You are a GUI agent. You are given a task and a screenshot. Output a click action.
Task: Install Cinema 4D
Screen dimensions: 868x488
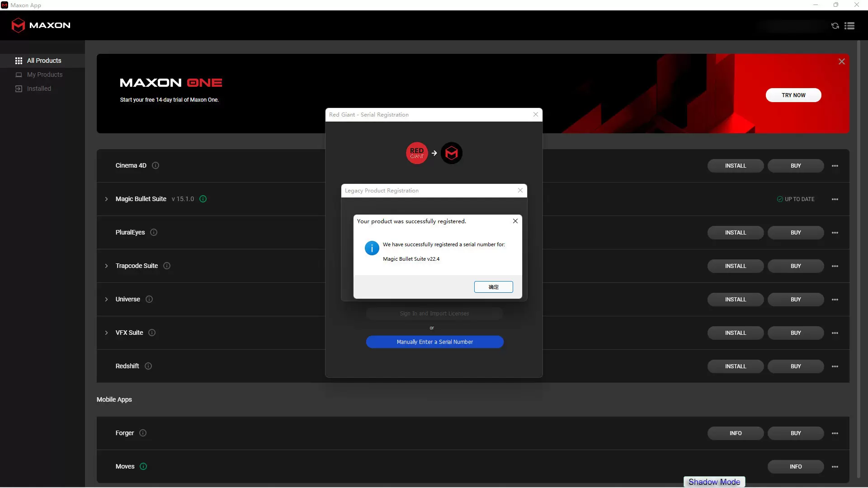[x=736, y=166]
